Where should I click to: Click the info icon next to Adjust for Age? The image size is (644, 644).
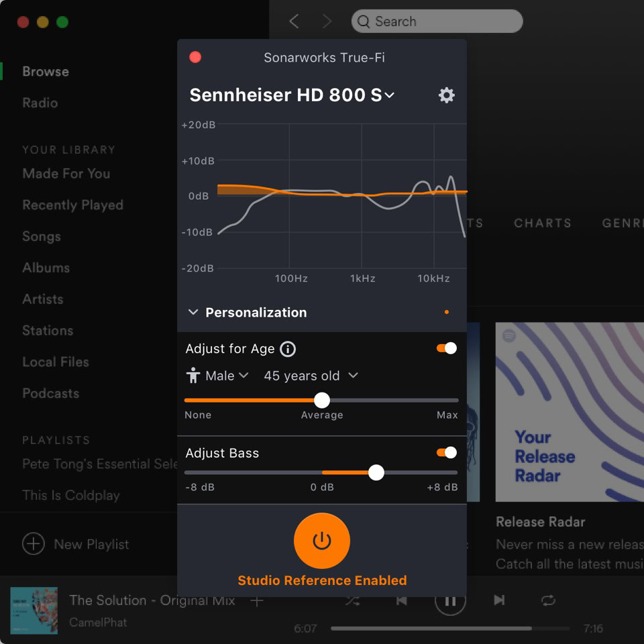click(x=288, y=348)
